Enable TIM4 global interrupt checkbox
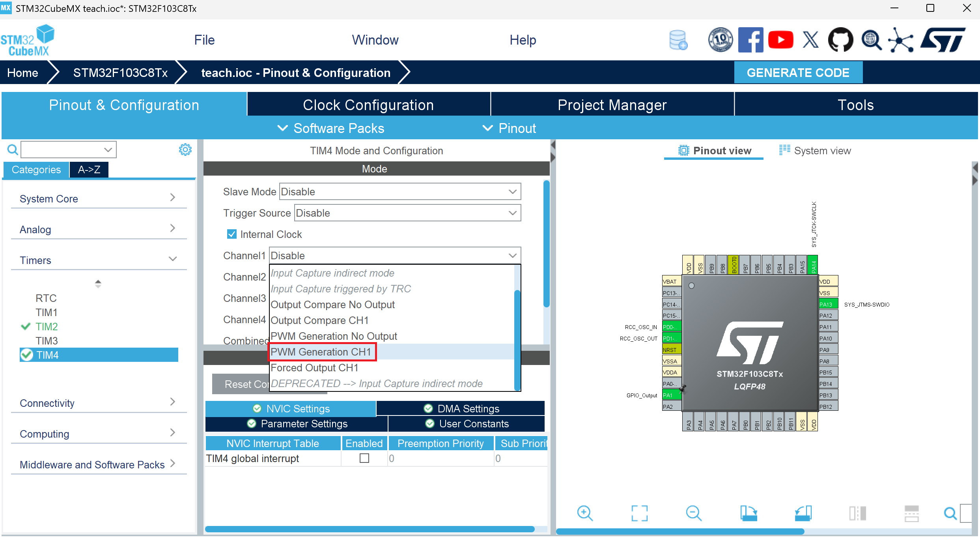The image size is (980, 539). 364,458
